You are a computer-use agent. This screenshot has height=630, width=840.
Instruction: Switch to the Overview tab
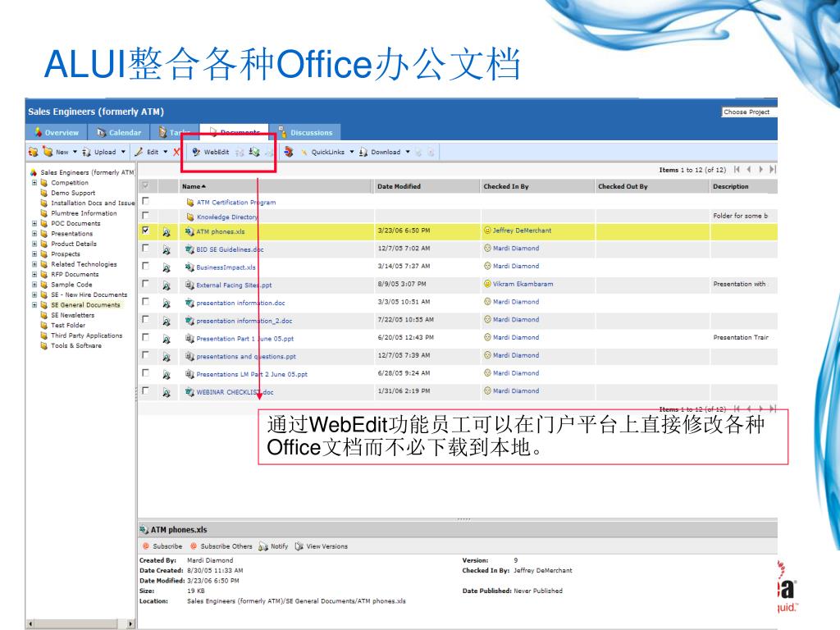[57, 132]
